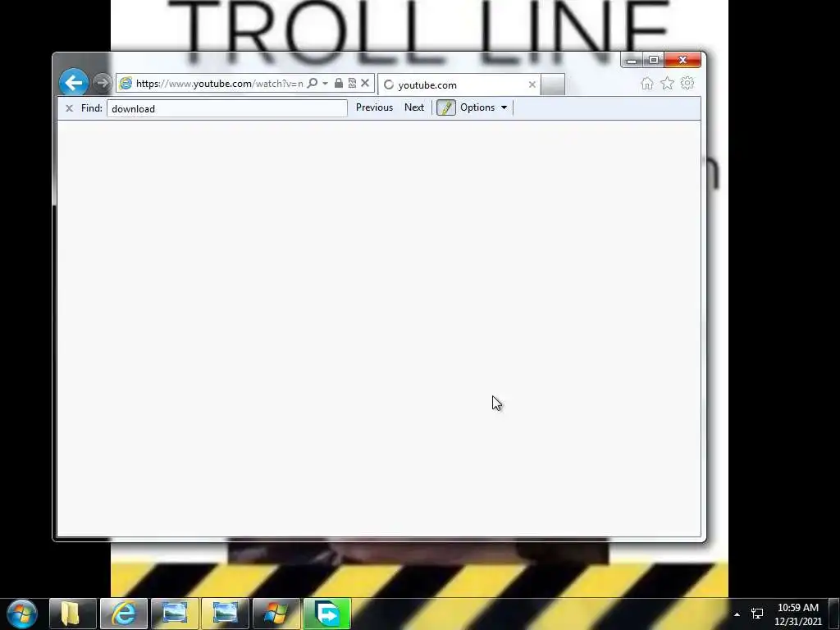The image size is (840, 630).
Task: Minimize the Internet Explorer window
Action: (x=632, y=60)
